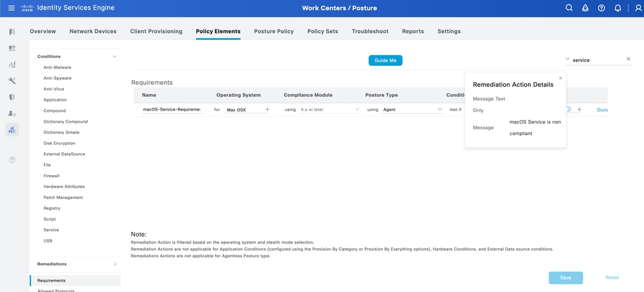Switch to the Overview tab
Screen dimensions: 644x292
pos(43,31)
